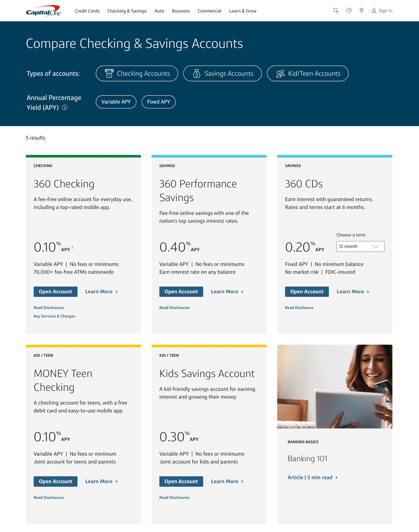Click arrow beside Banking 101 article link
Viewport: 419px width, 532px height.
click(337, 477)
